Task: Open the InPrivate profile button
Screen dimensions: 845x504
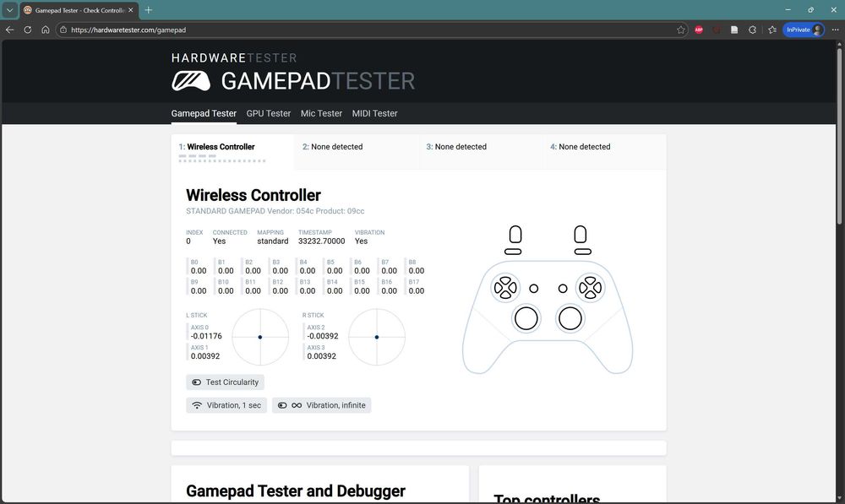Action: [804, 30]
